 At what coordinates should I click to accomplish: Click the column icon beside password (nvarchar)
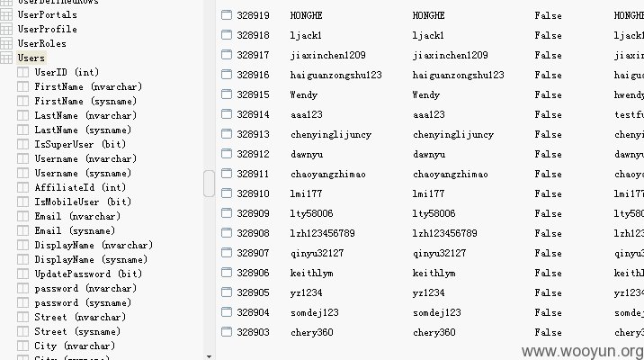[23, 289]
